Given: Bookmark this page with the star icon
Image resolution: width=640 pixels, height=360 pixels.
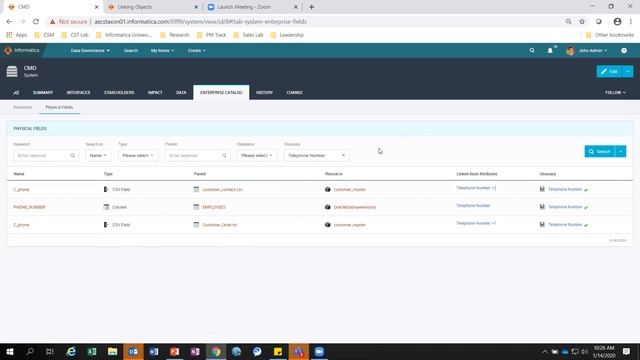Looking at the screenshot, I should click(x=582, y=22).
